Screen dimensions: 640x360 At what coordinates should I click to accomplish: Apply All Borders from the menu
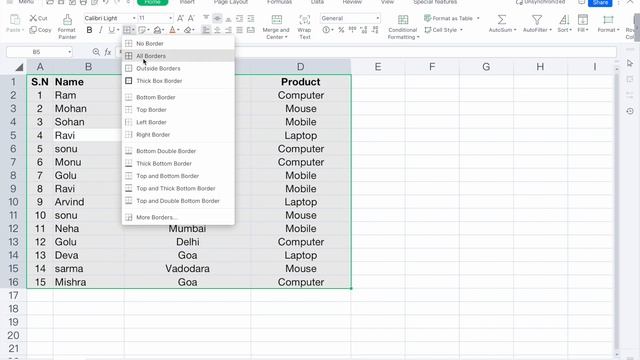click(x=178, y=56)
